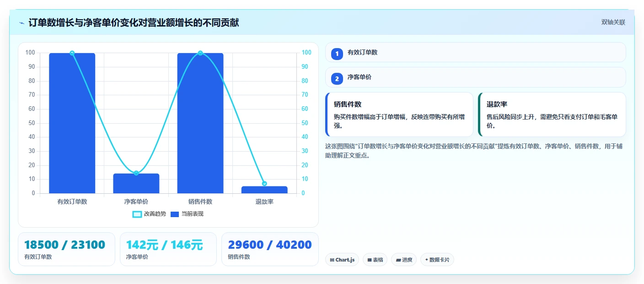
Task: Click the lightning icon beside the title
Action: point(22,23)
